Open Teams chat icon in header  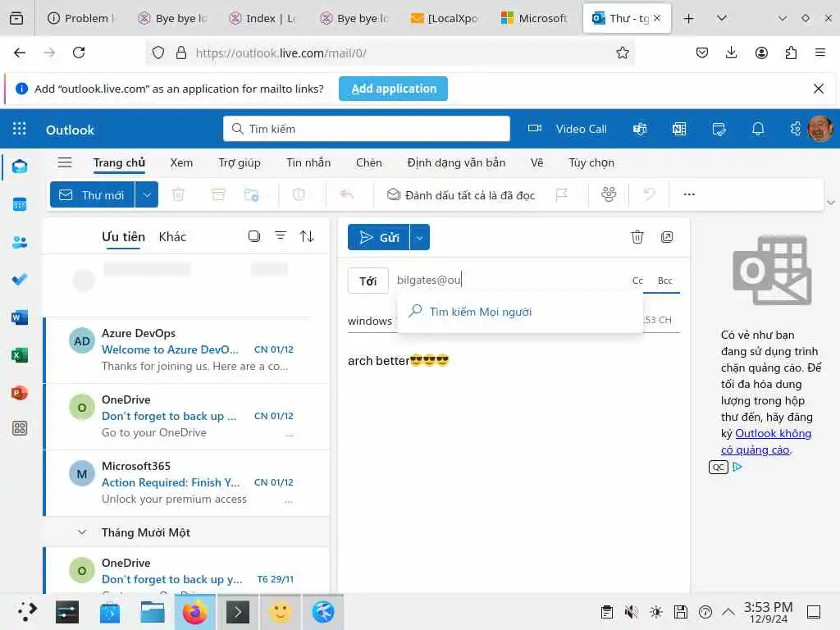click(x=640, y=129)
